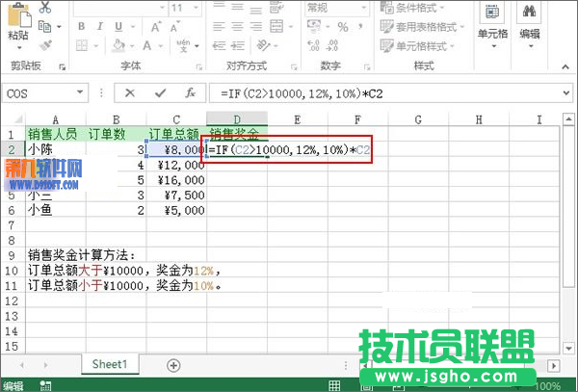Increase font size with larger A icon
578x392 pixels.
155,27
